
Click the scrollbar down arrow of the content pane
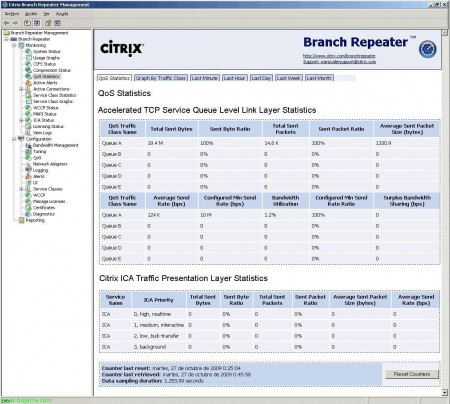[445, 392]
